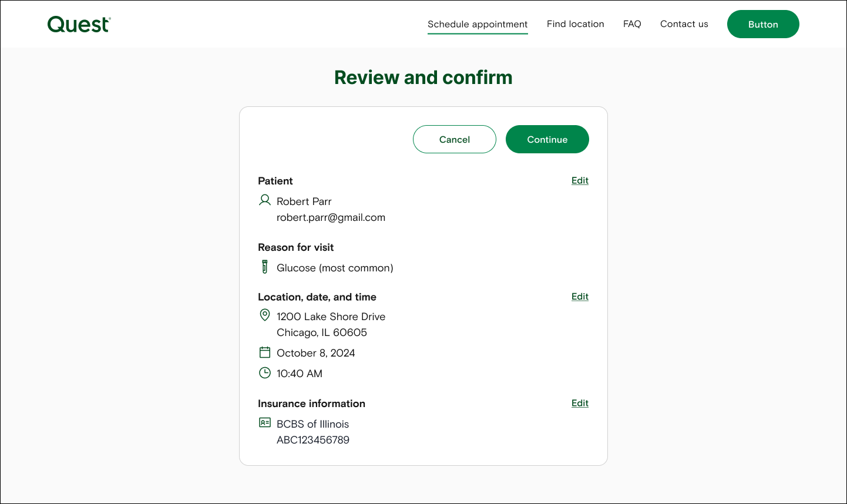
Task: Click the Reason for visit heading
Action: 296,247
